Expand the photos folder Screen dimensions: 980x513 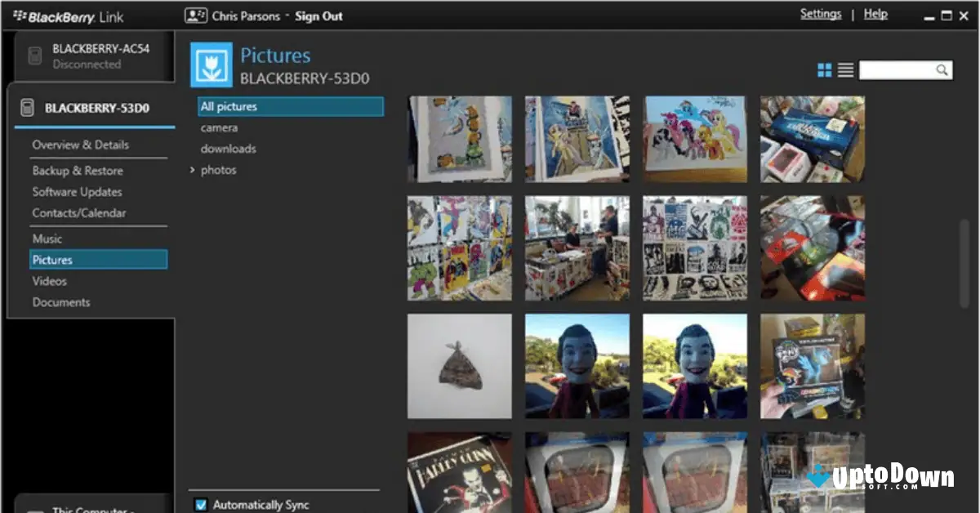(x=194, y=170)
